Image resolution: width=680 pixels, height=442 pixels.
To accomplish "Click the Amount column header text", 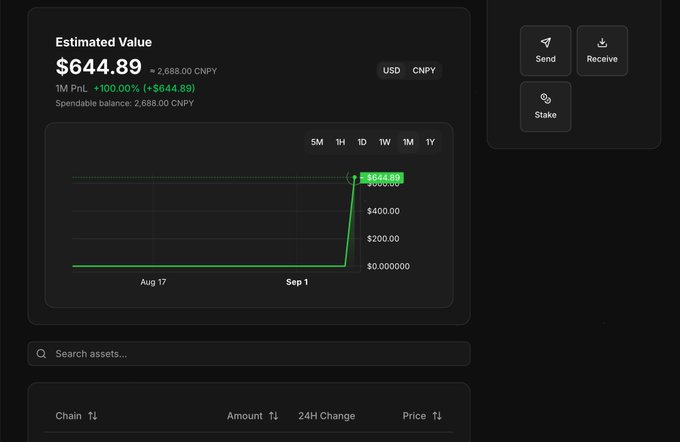I will coord(245,416).
